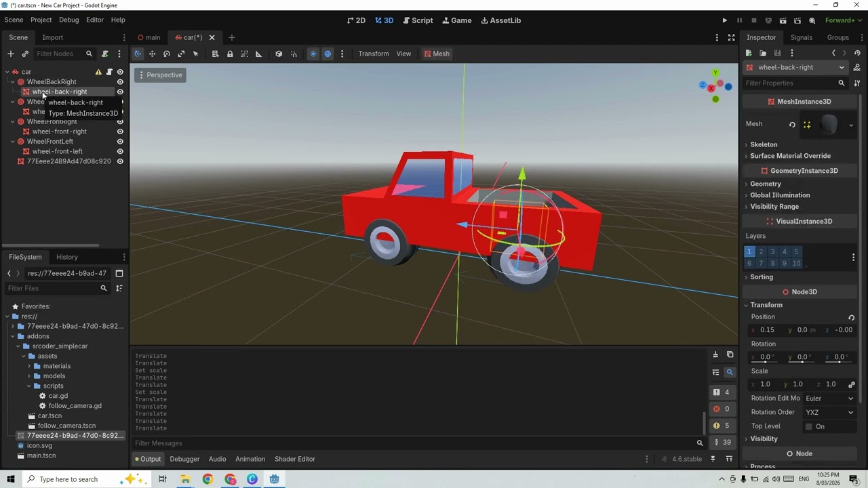
Task: Toggle render layer 1
Action: 749,251
